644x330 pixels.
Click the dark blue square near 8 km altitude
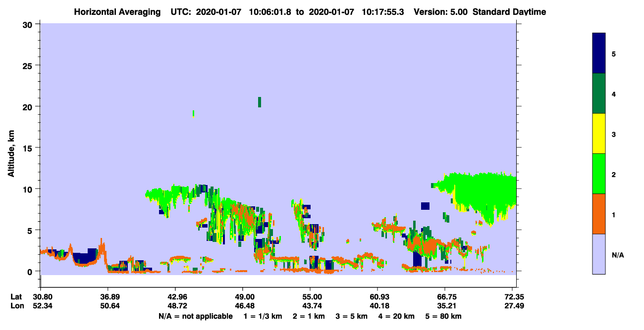point(425,206)
